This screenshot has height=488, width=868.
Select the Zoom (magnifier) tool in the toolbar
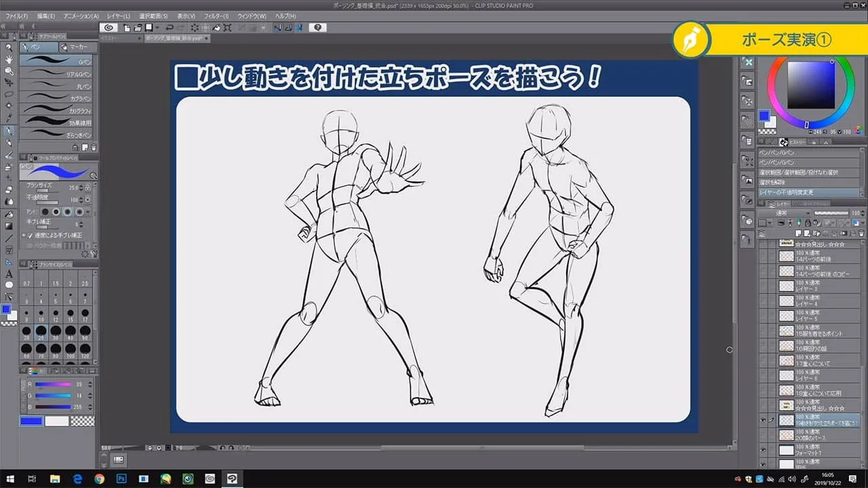click(x=8, y=49)
